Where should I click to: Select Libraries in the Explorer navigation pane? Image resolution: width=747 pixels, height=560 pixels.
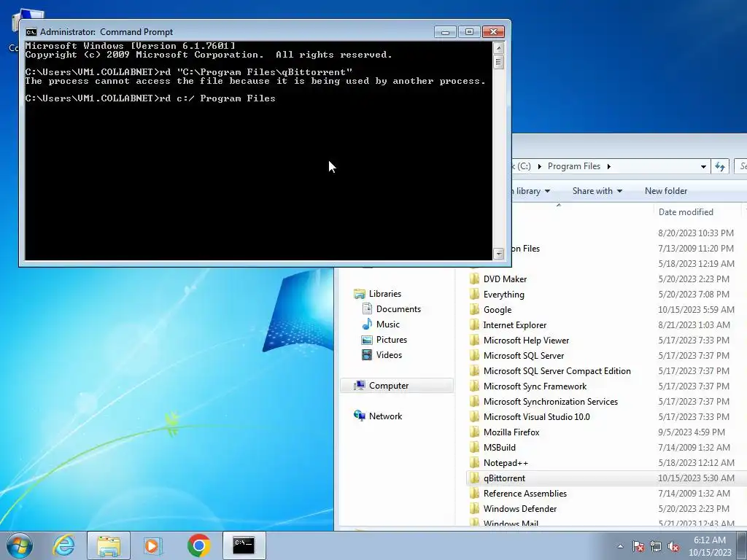pos(385,294)
